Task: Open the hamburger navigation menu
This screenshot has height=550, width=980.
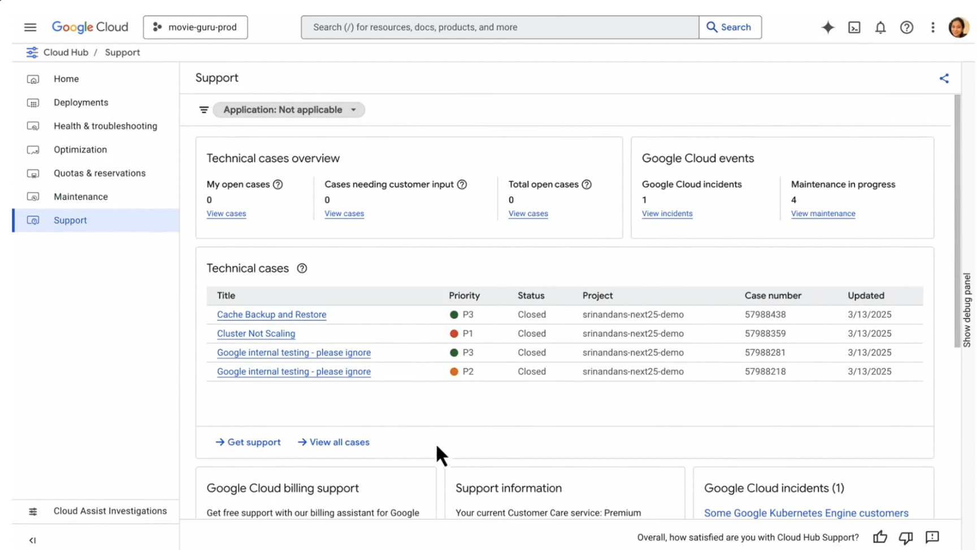Action: point(30,27)
